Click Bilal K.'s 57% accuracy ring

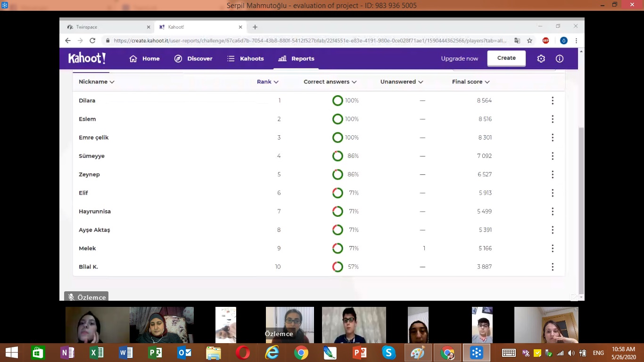338,267
